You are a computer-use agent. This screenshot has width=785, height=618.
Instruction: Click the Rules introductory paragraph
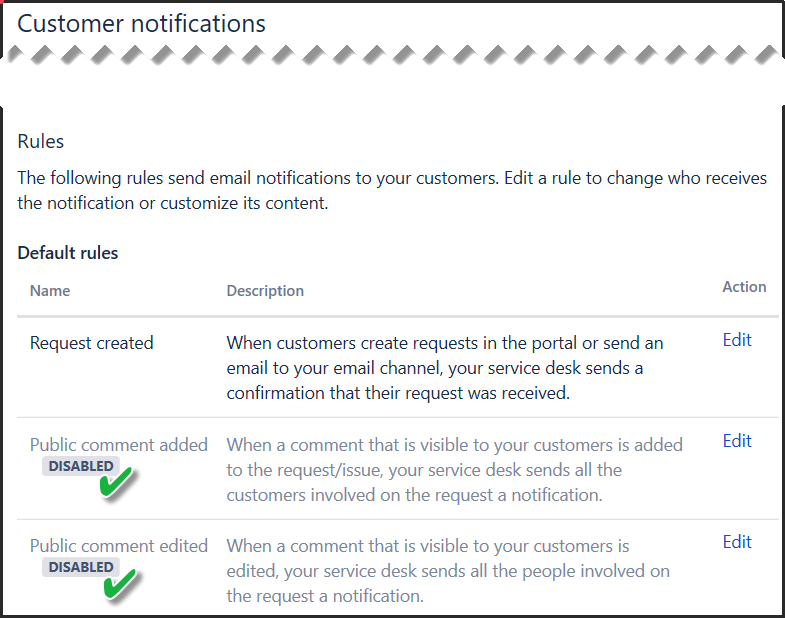[x=392, y=190]
